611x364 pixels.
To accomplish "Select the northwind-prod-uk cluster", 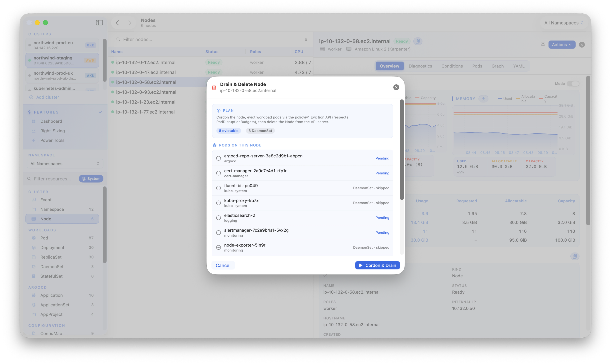I will pyautogui.click(x=62, y=76).
